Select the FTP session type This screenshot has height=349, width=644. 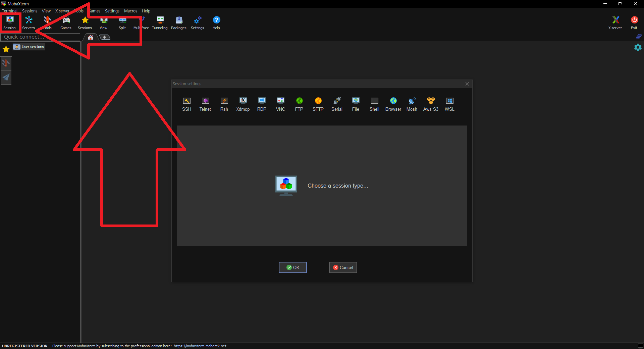(299, 104)
